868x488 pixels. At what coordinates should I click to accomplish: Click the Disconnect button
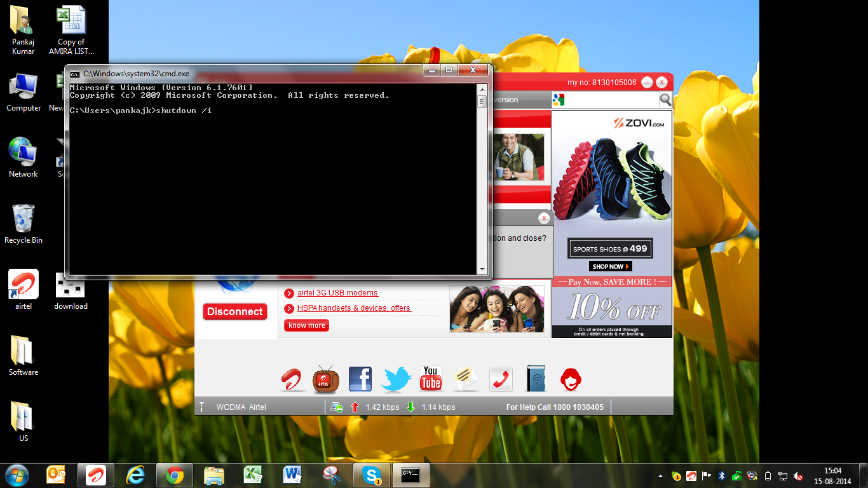pyautogui.click(x=235, y=311)
